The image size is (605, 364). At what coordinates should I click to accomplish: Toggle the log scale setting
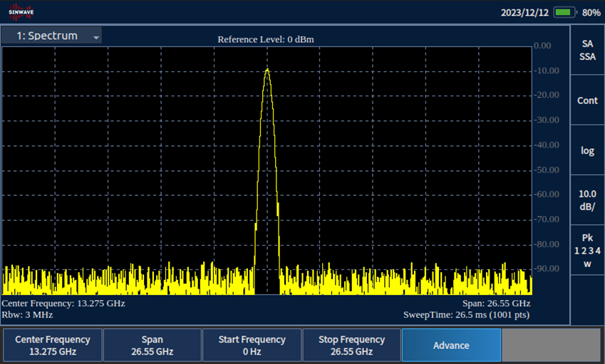tap(587, 150)
